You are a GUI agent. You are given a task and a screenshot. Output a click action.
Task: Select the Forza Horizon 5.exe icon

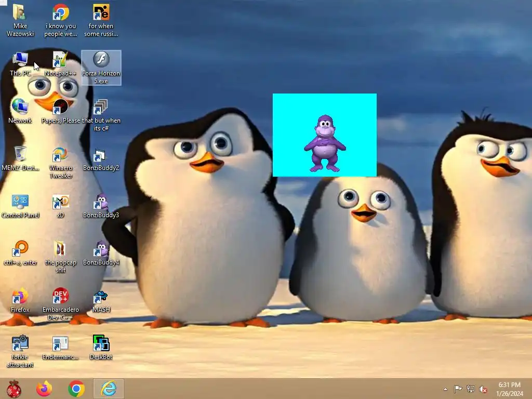[101, 68]
